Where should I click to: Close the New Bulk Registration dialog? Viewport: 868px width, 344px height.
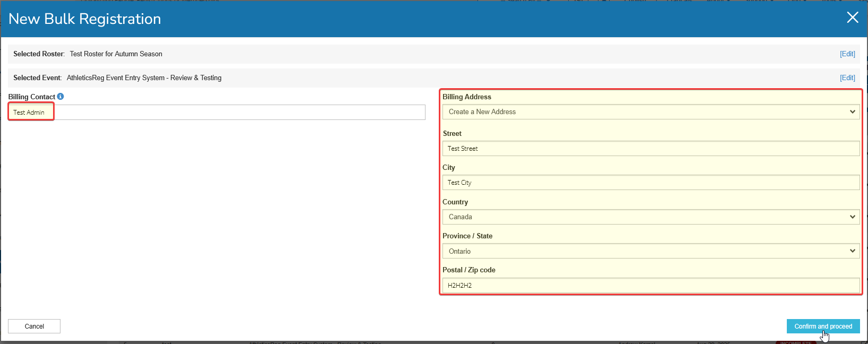coord(852,18)
